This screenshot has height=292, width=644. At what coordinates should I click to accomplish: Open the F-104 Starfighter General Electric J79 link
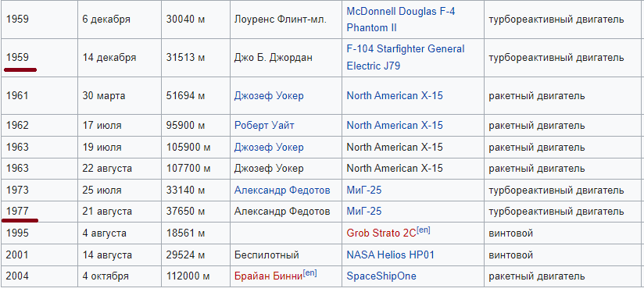(x=406, y=58)
